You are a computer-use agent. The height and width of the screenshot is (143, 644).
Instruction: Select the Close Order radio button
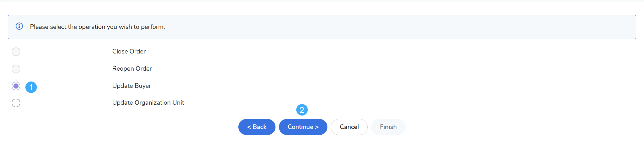tap(16, 52)
